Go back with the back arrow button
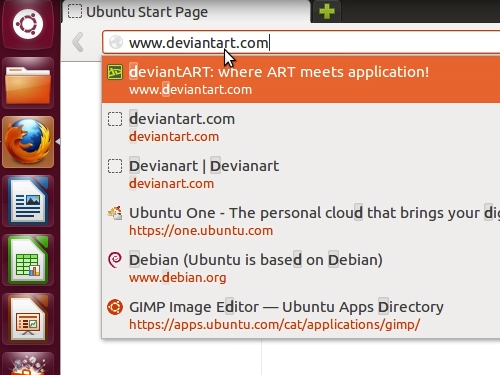Viewport: 500px width, 375px height. point(78,42)
